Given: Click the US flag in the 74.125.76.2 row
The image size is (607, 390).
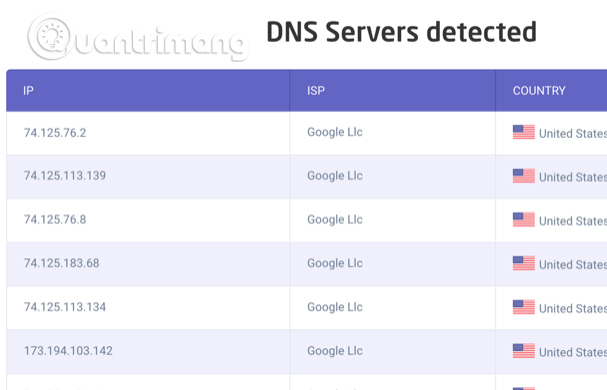Looking at the screenshot, I should [x=524, y=132].
